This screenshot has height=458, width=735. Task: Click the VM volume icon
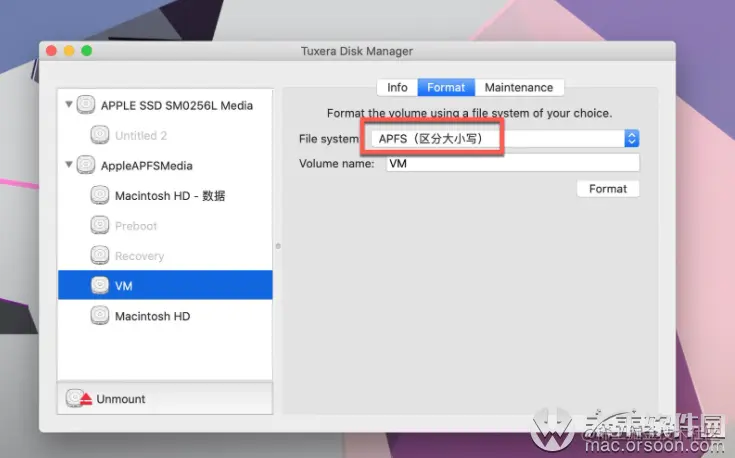point(99,285)
